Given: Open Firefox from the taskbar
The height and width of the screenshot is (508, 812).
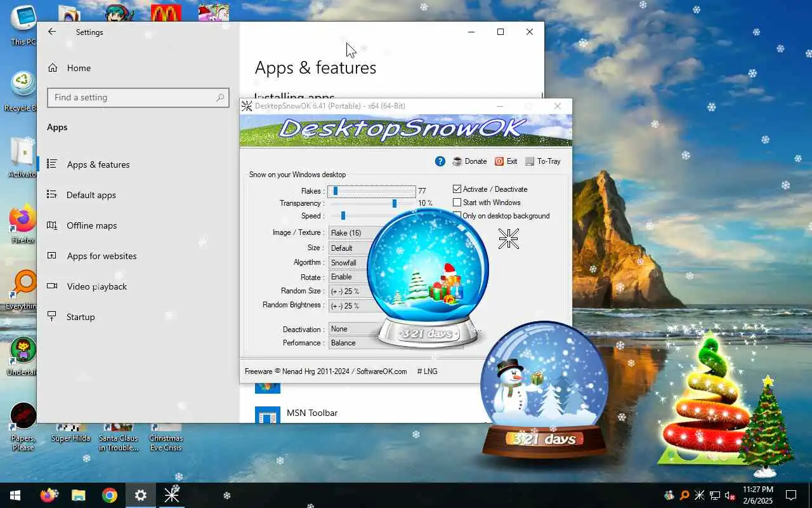Looking at the screenshot, I should [48, 495].
